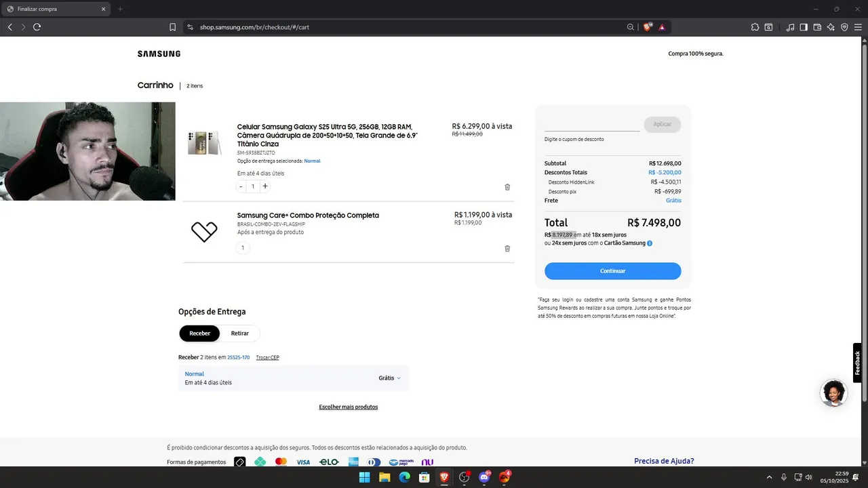This screenshot has width=868, height=488.
Task: Open Discord from the taskbar
Action: point(484,477)
